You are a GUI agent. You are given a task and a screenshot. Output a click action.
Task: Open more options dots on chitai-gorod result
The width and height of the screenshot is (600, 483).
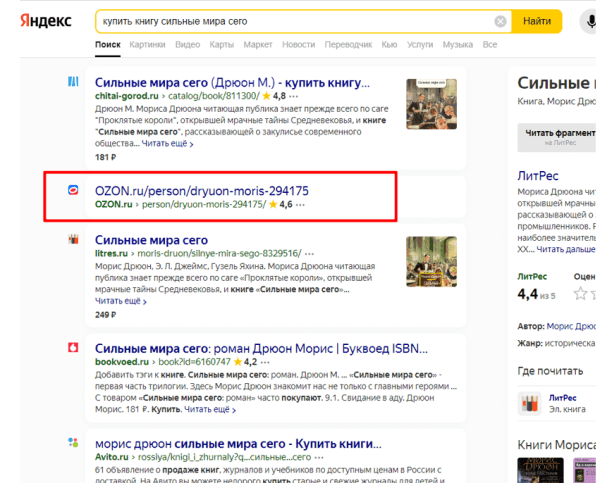pos(294,96)
